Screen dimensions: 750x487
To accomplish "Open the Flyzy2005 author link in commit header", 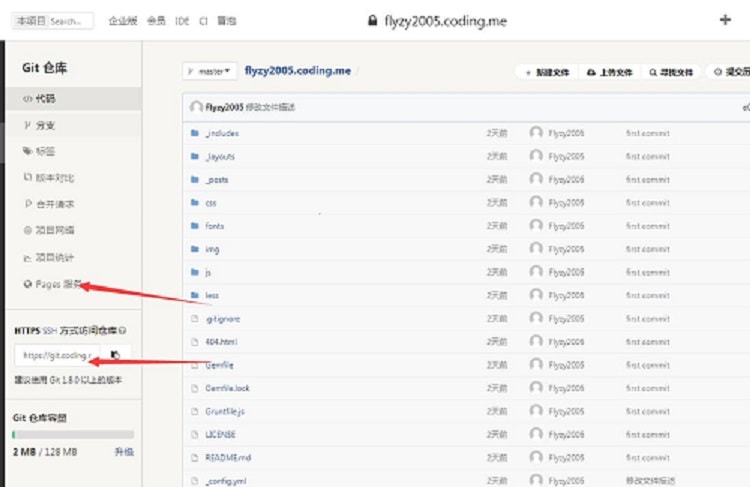I will pos(224,107).
